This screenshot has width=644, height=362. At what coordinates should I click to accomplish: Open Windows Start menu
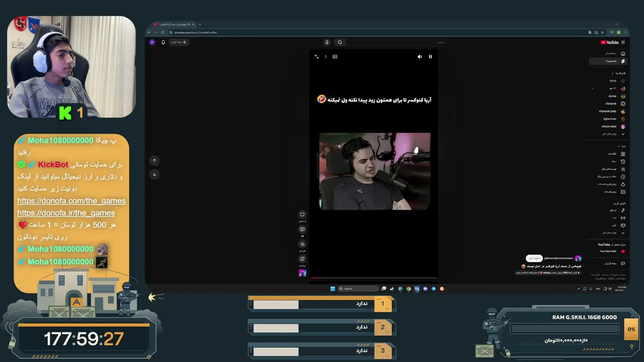point(333,289)
